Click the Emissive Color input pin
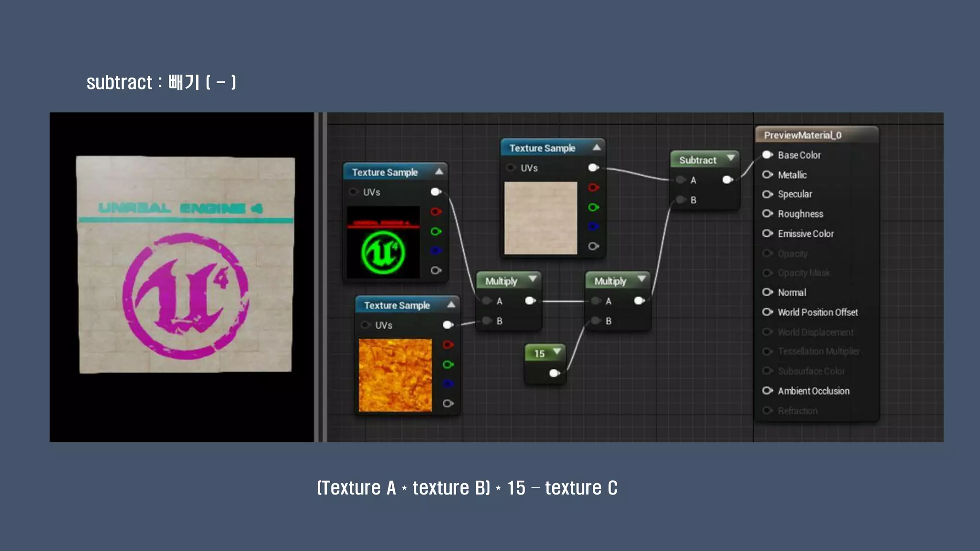The height and width of the screenshot is (551, 980). (768, 233)
